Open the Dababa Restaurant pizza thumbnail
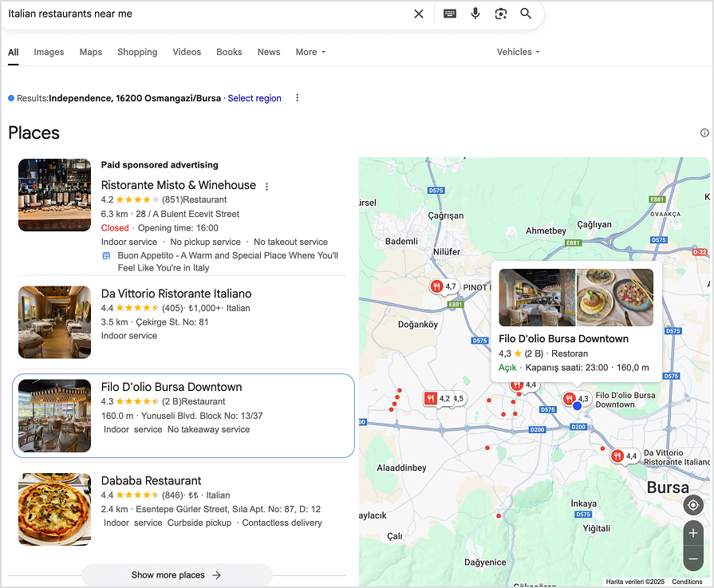This screenshot has height=588, width=714. point(54,509)
